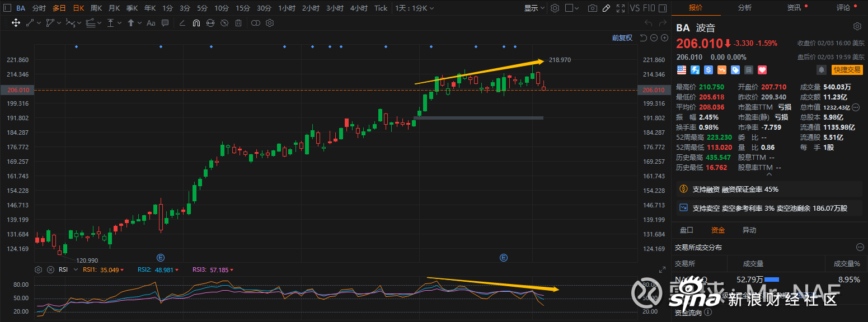Select the up arrow marker tool

coord(131,23)
